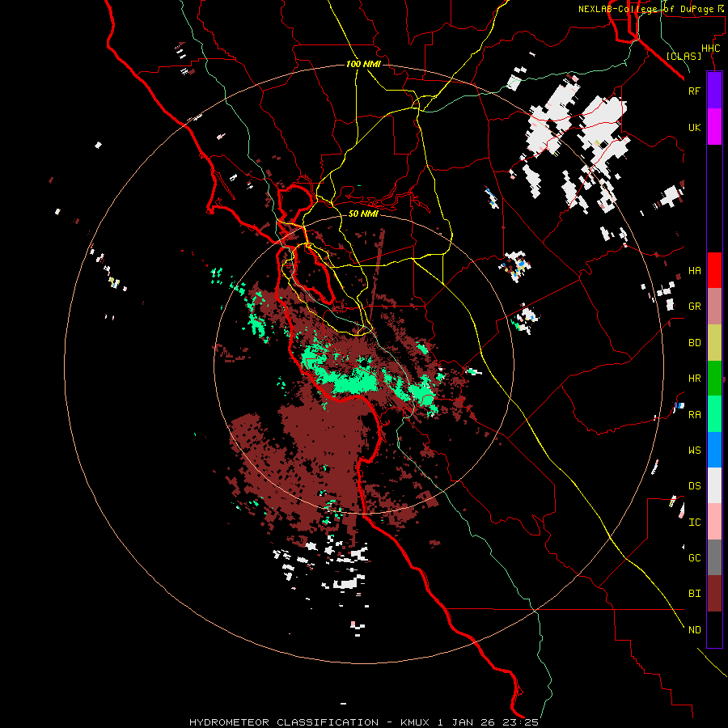The height and width of the screenshot is (728, 728).
Task: Click the GR legend label
Action: pyautogui.click(x=694, y=307)
